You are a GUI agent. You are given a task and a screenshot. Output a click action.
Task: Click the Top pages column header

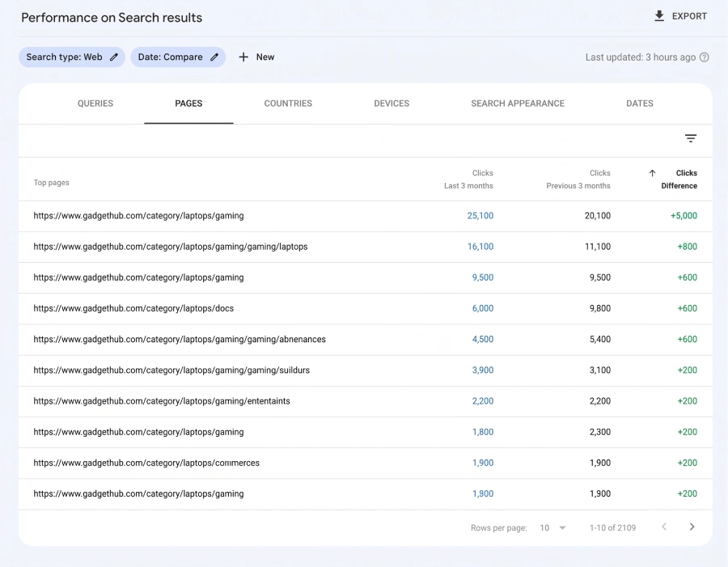pyautogui.click(x=51, y=183)
